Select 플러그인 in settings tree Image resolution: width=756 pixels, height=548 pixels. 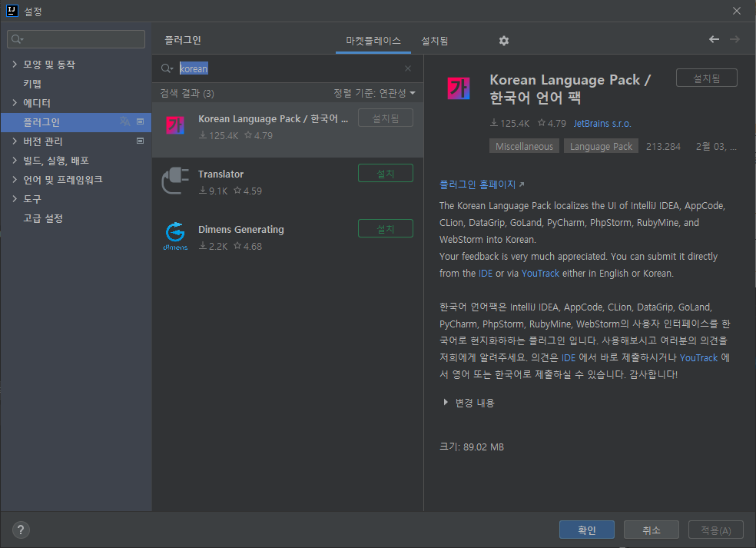coord(76,122)
